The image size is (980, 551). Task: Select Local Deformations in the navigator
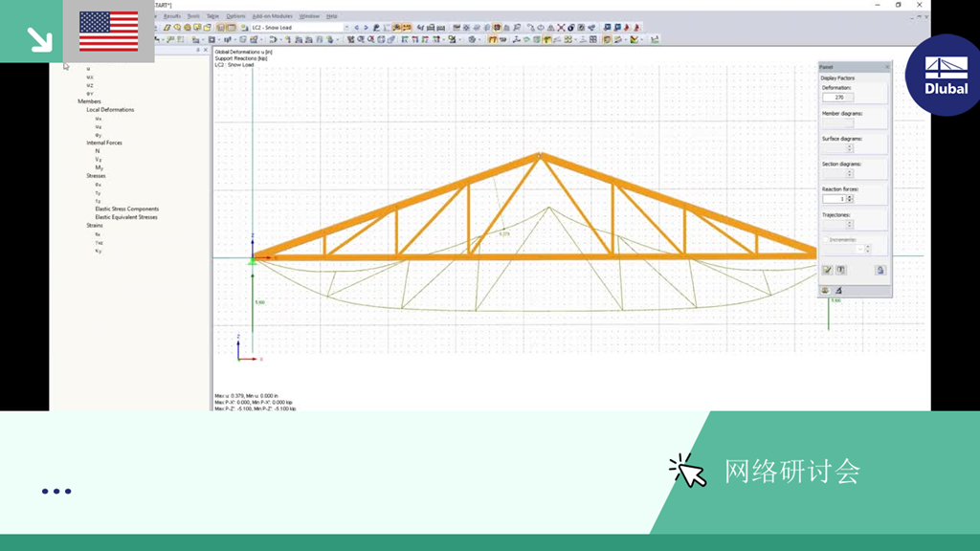pos(110,109)
